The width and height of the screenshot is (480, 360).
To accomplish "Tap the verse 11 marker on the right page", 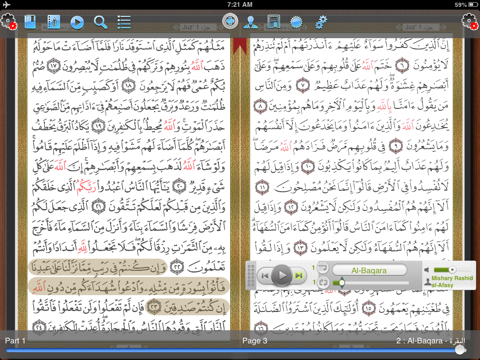I will (x=263, y=187).
